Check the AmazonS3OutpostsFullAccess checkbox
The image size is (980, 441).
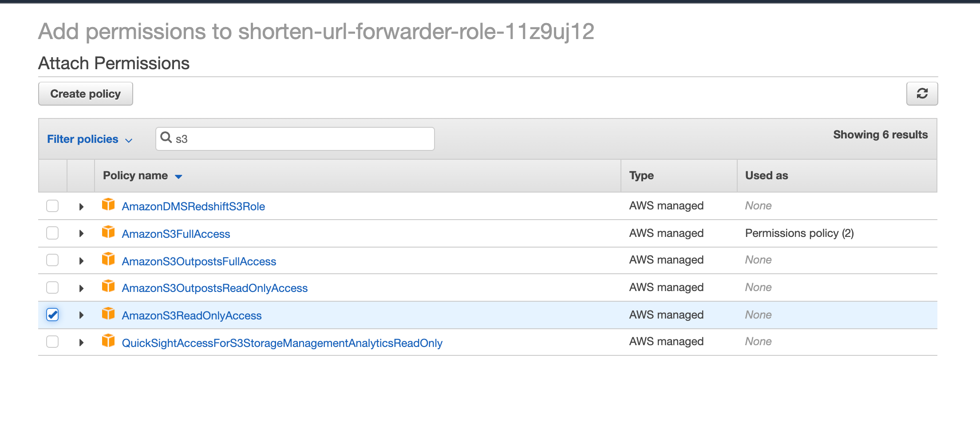[x=52, y=260]
